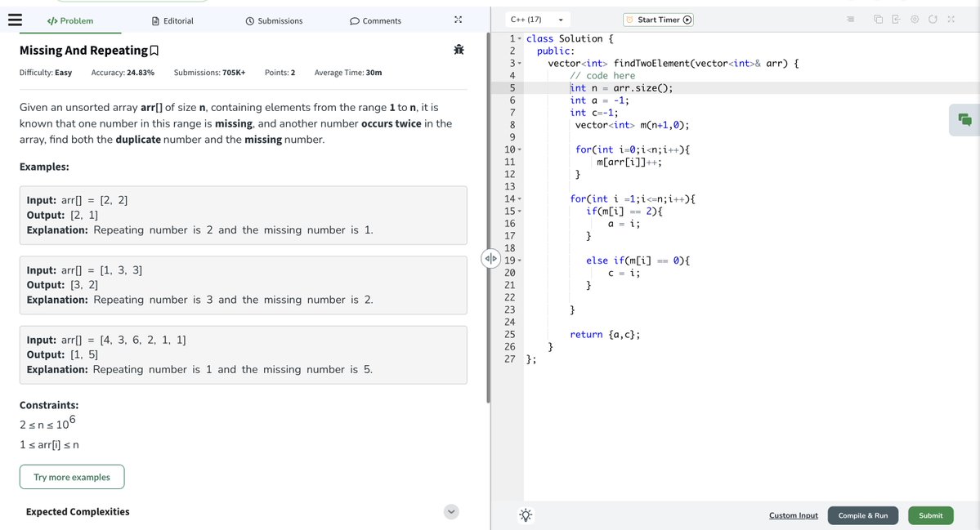980x530 pixels.
Task: Open editor settings gear icon
Action: point(915,20)
